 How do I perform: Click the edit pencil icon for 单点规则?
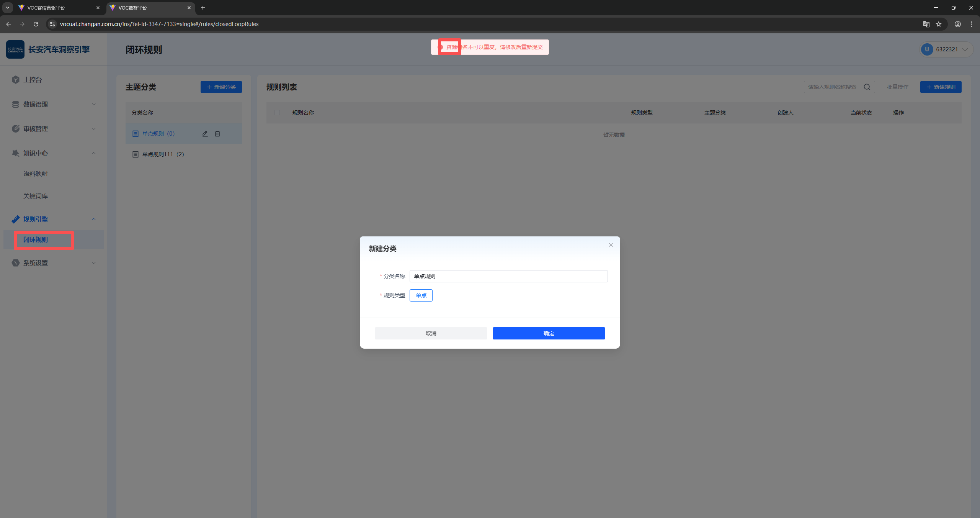click(205, 134)
